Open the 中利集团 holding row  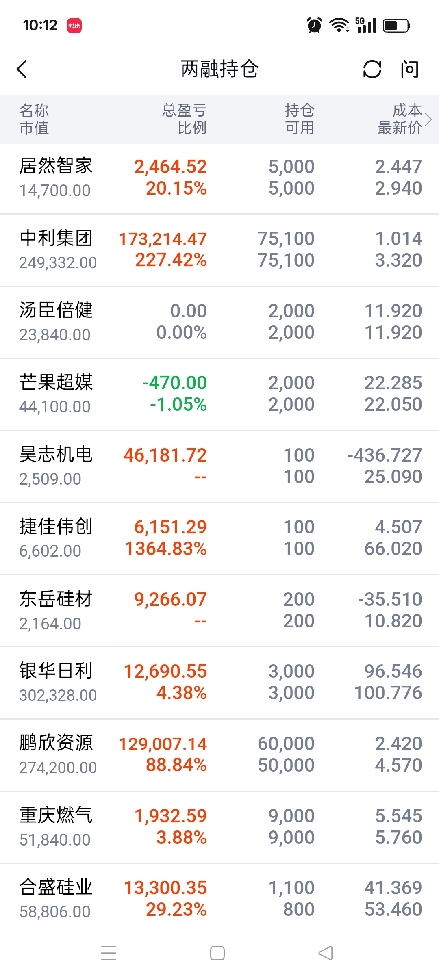click(x=219, y=250)
